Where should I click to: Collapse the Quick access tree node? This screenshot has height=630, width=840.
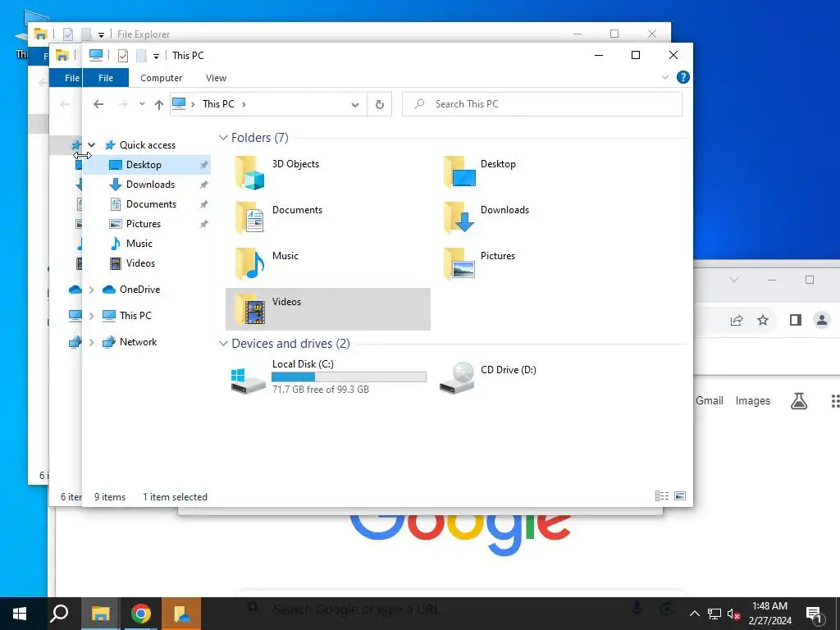92,145
